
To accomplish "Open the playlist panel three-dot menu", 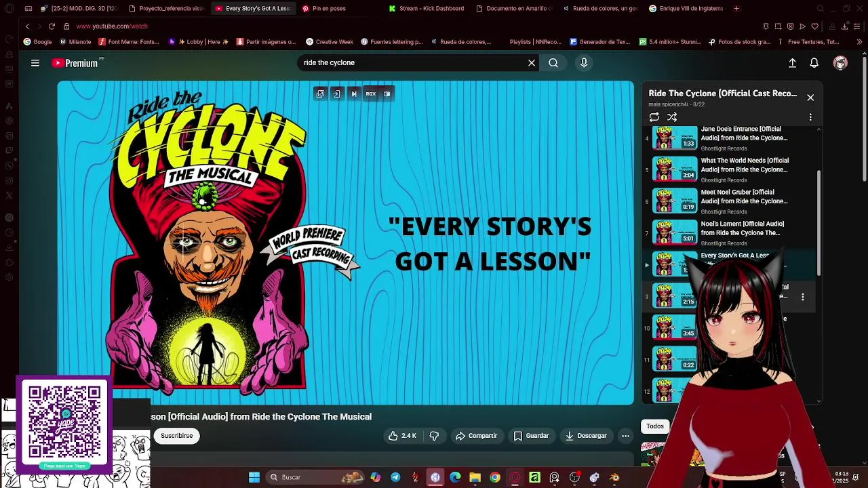I will pyautogui.click(x=810, y=117).
